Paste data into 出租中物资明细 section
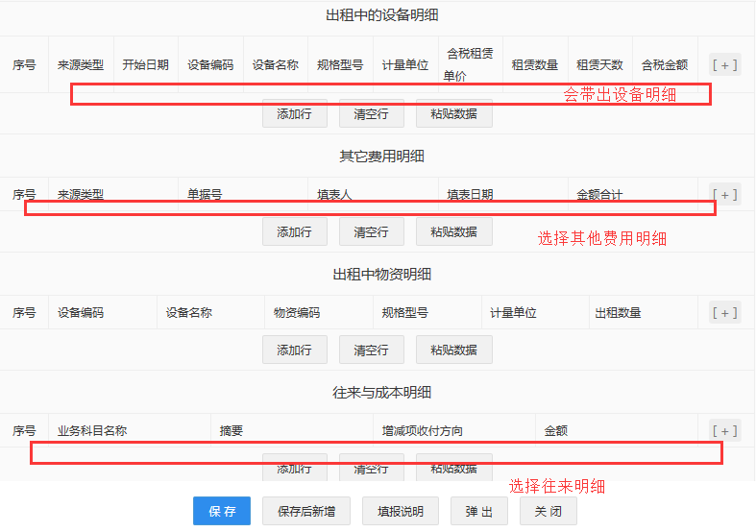756x532 pixels. coord(453,350)
